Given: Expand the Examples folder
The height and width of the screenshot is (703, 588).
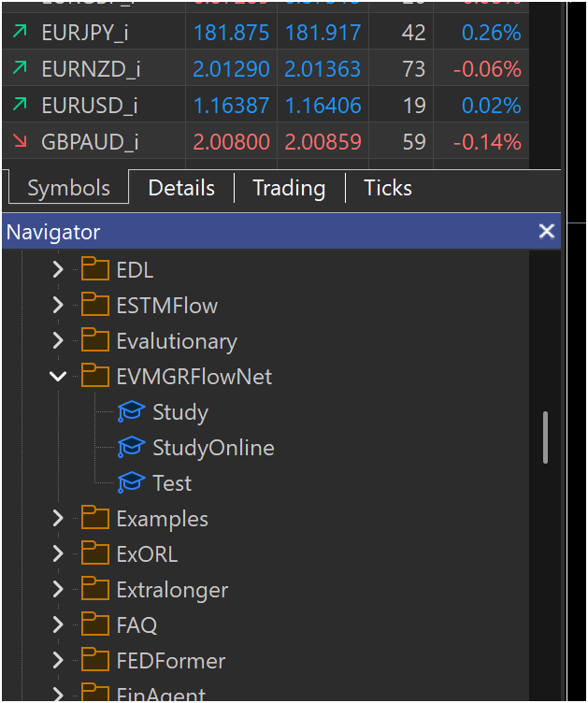Looking at the screenshot, I should [58, 519].
